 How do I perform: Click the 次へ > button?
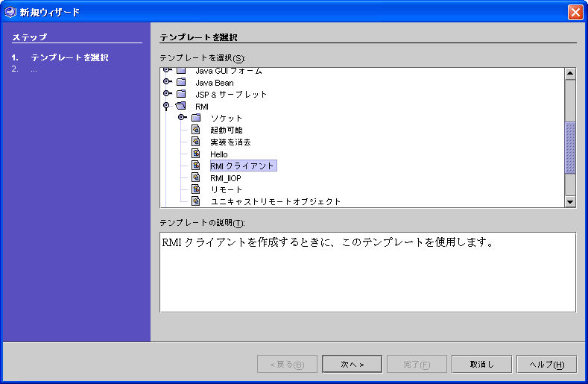coord(352,364)
